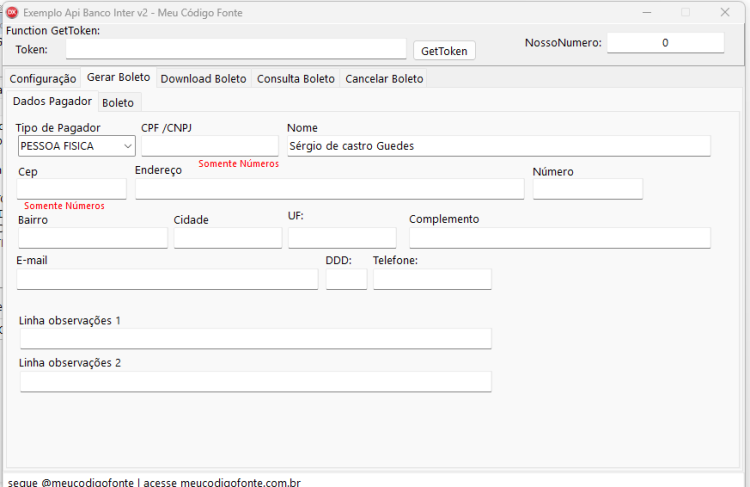Click the Número input field
The image size is (750, 487).
588,189
